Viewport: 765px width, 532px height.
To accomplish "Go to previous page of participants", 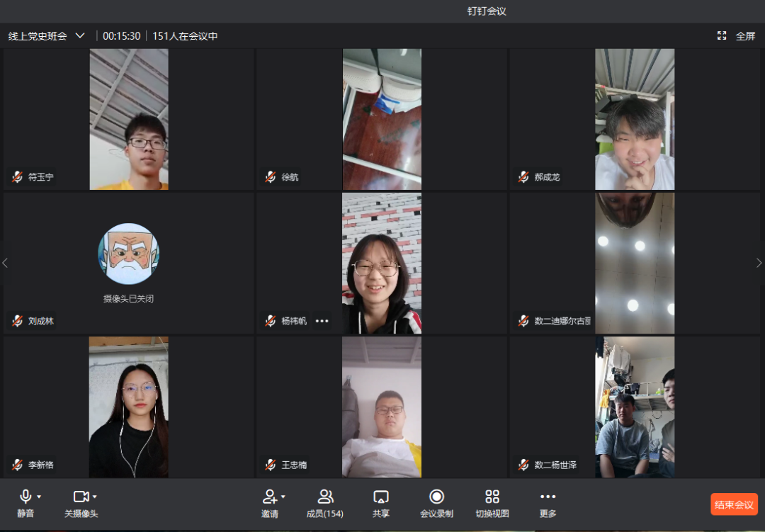I will (6, 263).
